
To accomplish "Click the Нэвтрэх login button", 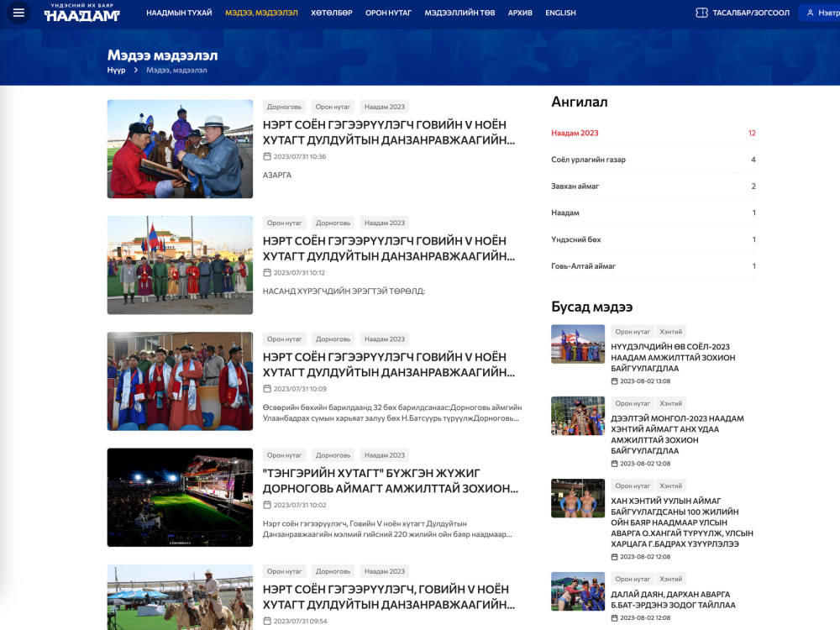I will pos(820,13).
